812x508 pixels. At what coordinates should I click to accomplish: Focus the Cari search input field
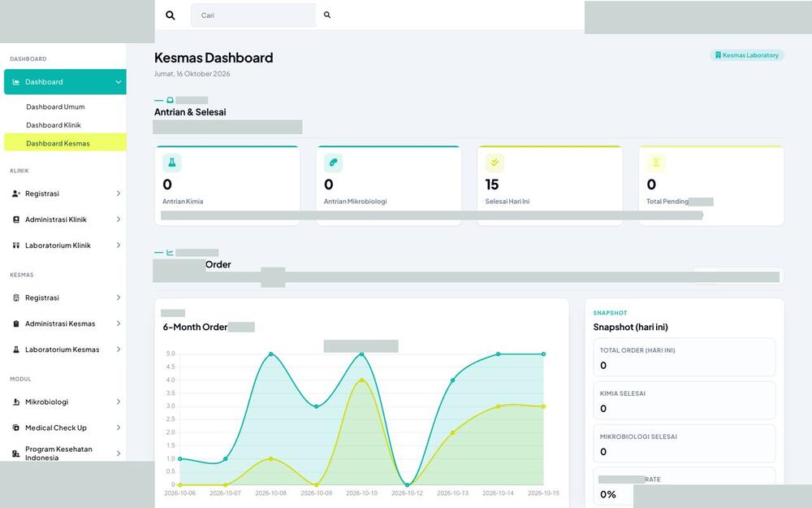pos(253,15)
